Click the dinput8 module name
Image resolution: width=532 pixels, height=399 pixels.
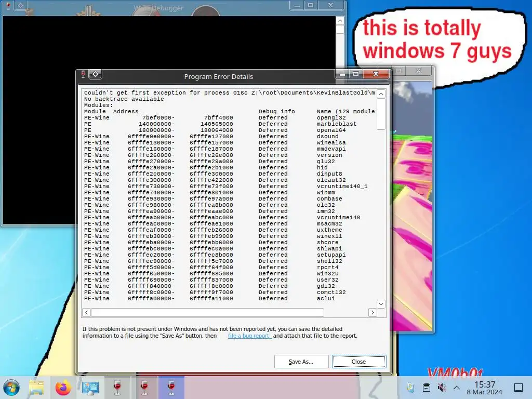click(329, 174)
